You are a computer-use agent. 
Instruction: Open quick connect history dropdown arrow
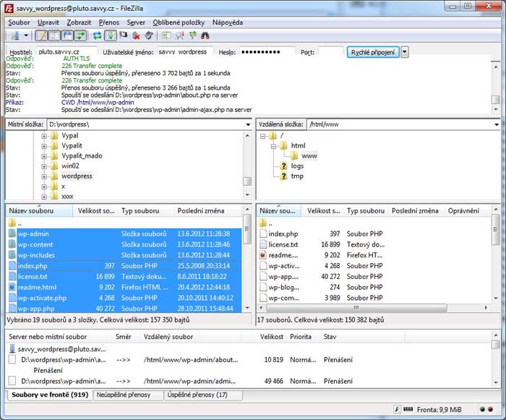coord(405,52)
